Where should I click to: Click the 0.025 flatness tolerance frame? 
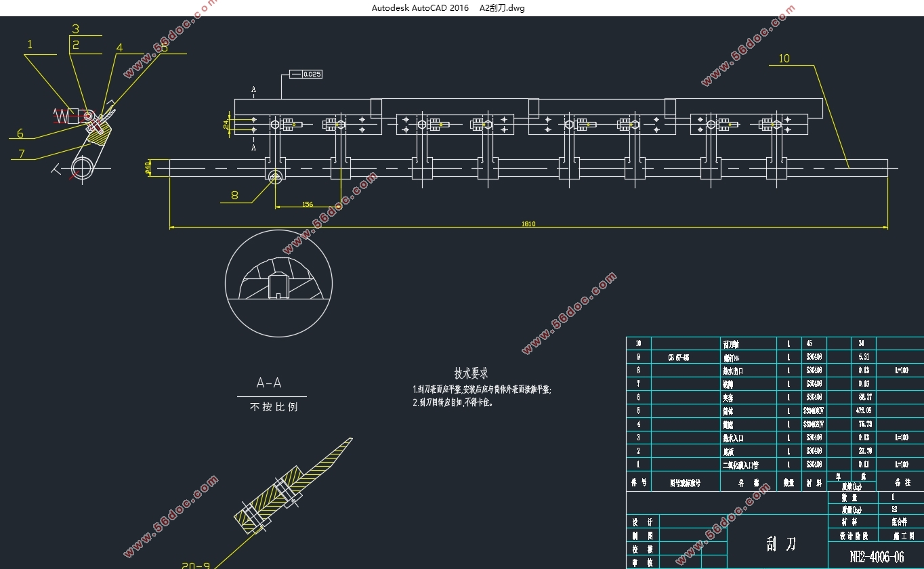[x=306, y=74]
